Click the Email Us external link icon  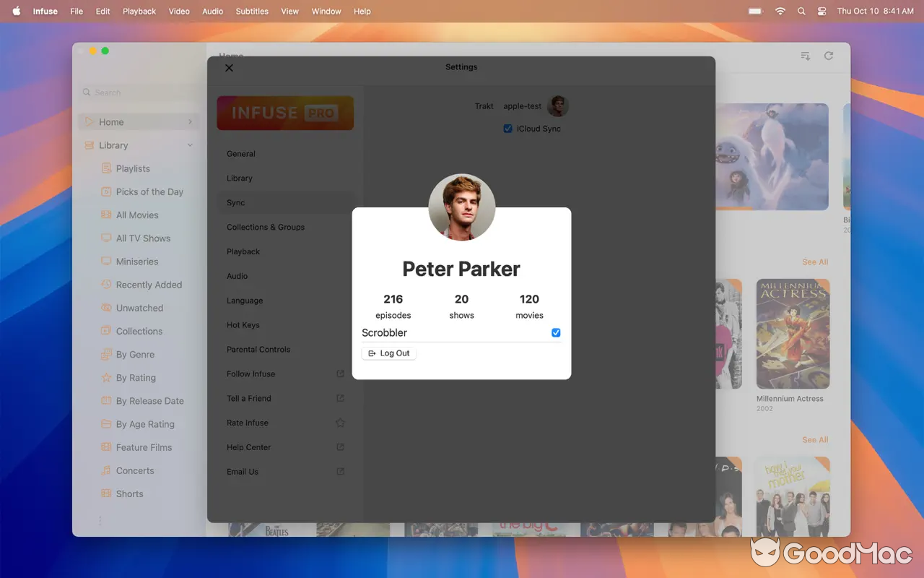tap(340, 472)
